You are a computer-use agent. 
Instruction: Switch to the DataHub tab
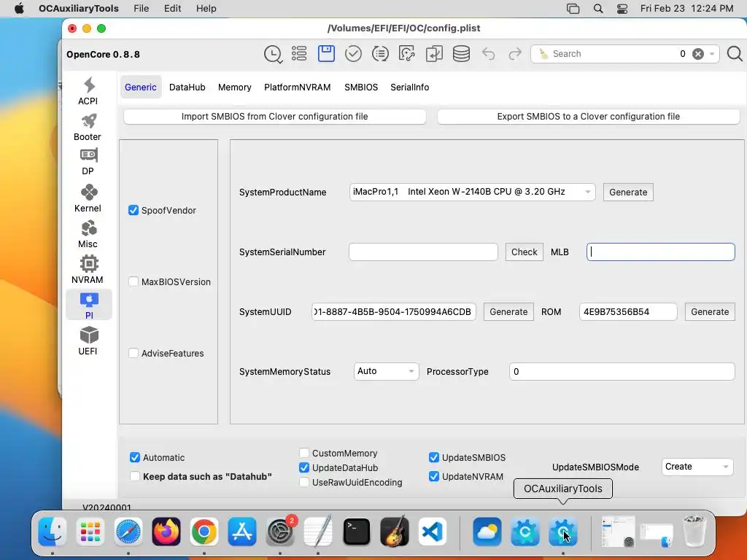(187, 87)
